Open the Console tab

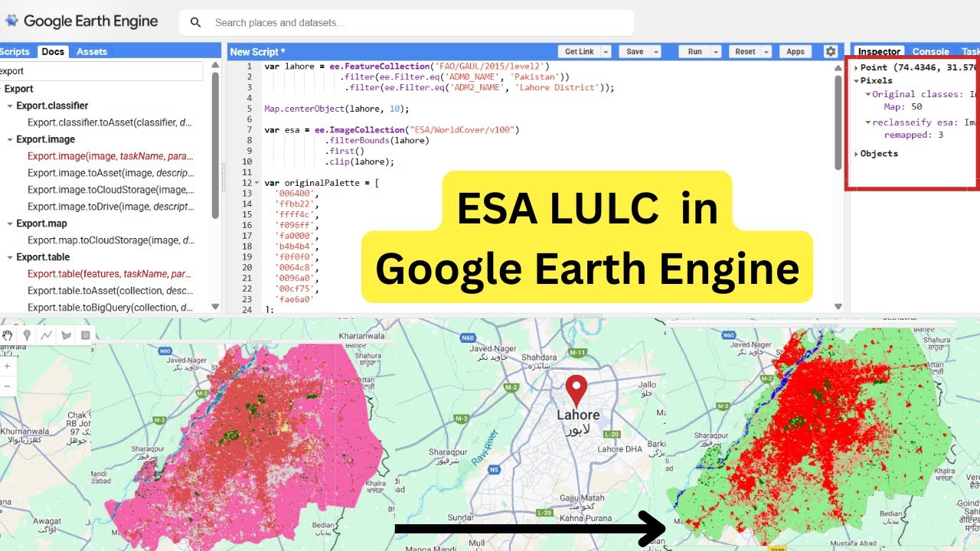point(930,51)
